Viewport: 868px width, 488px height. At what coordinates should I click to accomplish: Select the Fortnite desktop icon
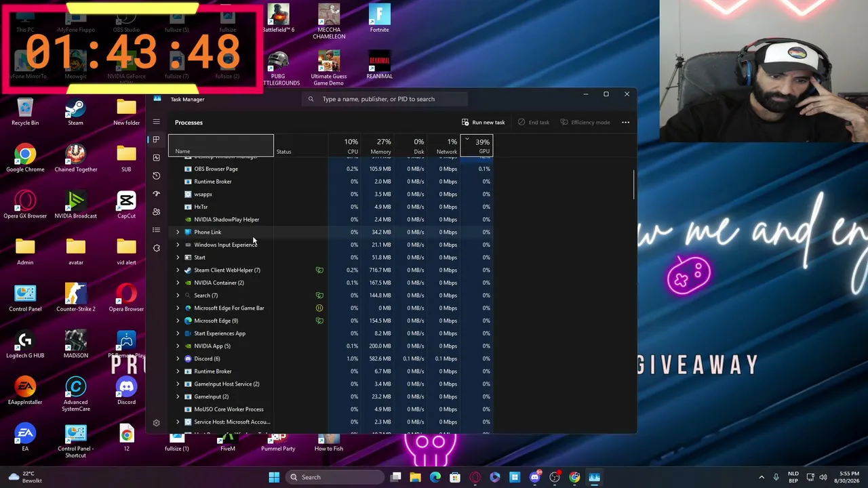coord(379,19)
